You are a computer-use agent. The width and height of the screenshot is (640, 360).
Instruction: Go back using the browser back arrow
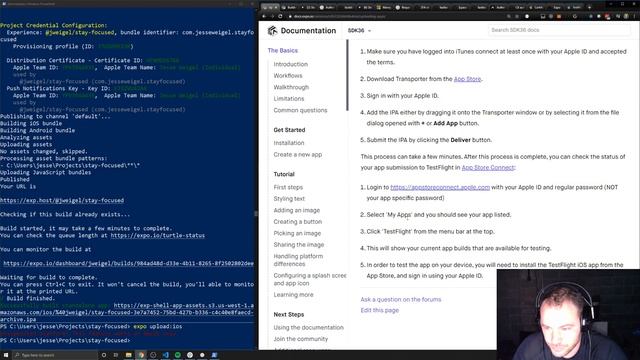(x=264, y=16)
